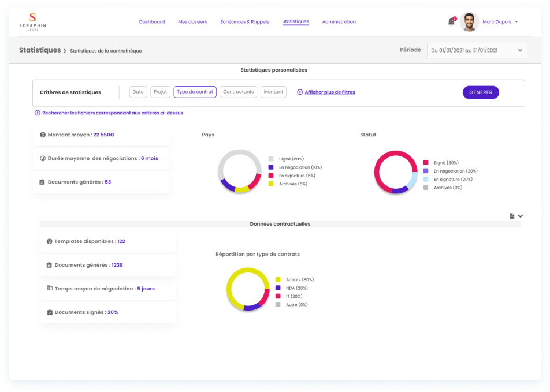Collapse the Données contractuelles section chevron
This screenshot has width=550, height=392.
click(520, 215)
